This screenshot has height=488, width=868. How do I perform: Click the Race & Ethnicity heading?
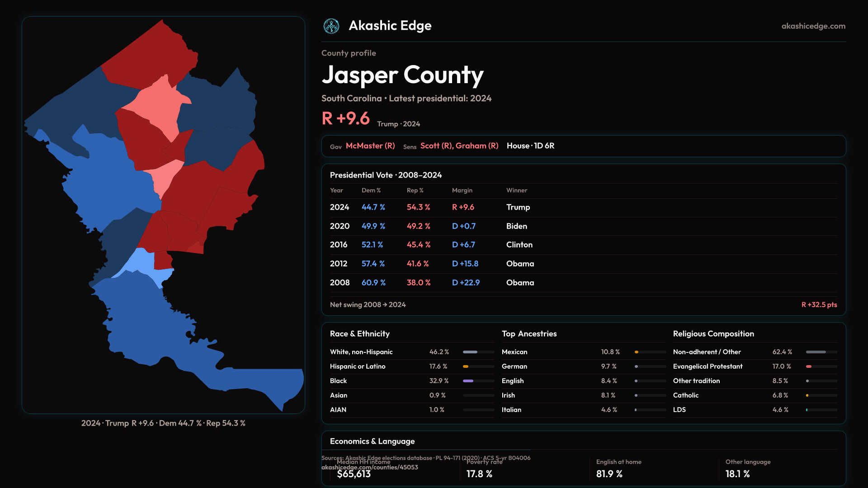359,334
